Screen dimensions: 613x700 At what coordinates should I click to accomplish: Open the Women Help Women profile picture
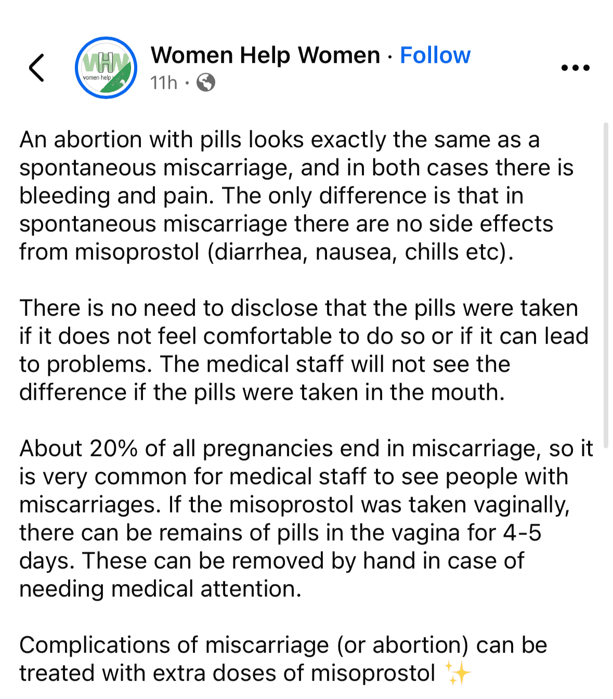[106, 68]
